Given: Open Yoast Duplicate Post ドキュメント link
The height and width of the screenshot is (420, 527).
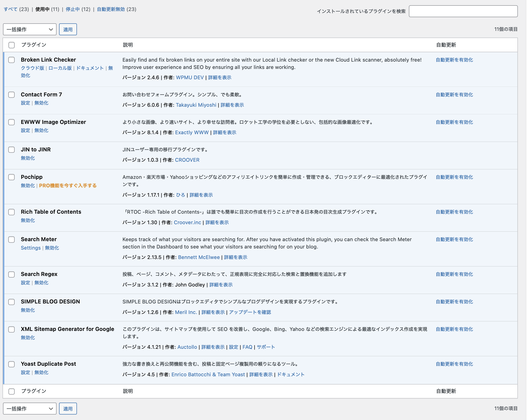Looking at the screenshot, I should pos(291,374).
